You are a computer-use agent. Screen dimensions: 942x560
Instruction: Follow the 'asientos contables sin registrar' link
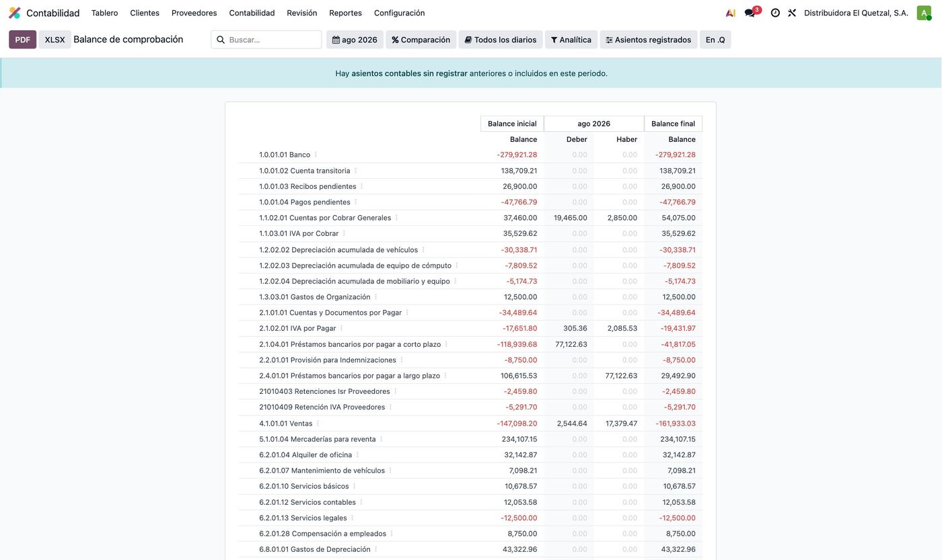409,73
